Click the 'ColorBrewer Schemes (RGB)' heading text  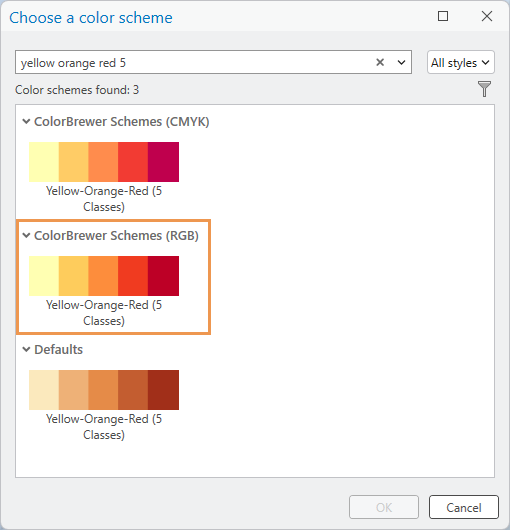(x=116, y=236)
